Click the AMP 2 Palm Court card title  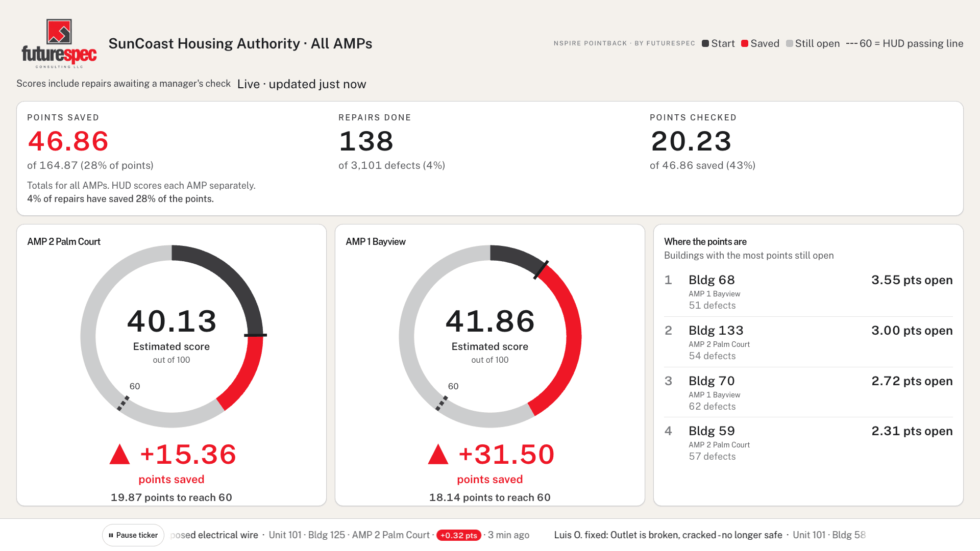[64, 242]
